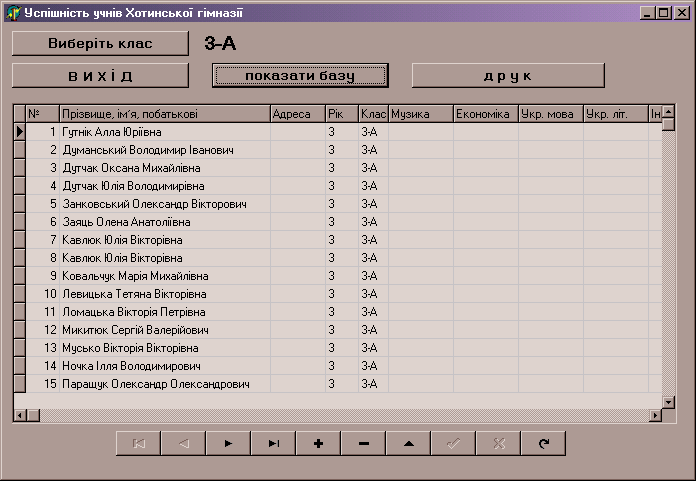Click vertical scrollbar down arrow

click(668, 402)
